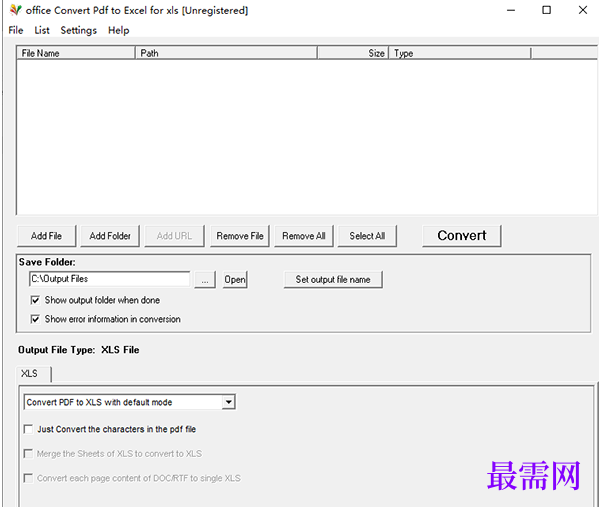Start conversion with the Convert button
This screenshot has width=599, height=507.
[462, 236]
